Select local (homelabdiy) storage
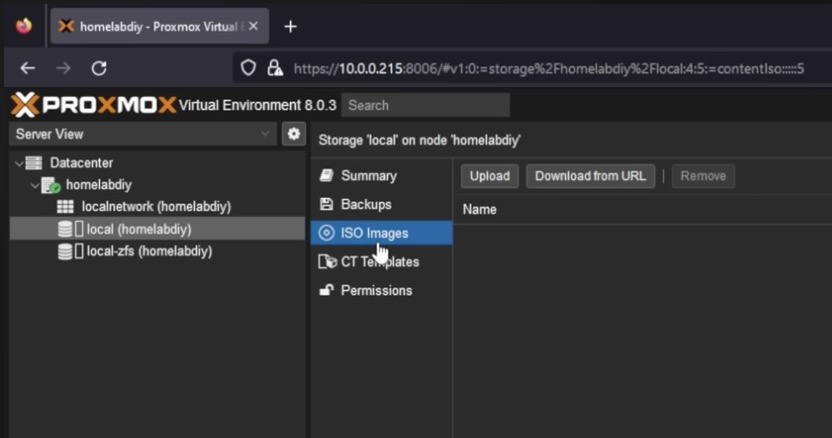This screenshot has width=832, height=438. [157, 229]
